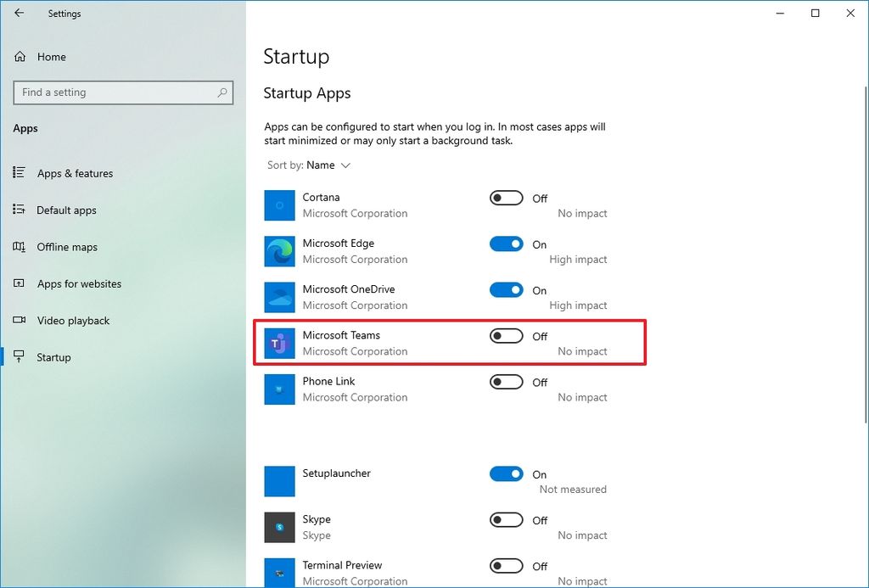869x588 pixels.
Task: Enable Microsoft Teams startup toggle
Action: tap(506, 335)
